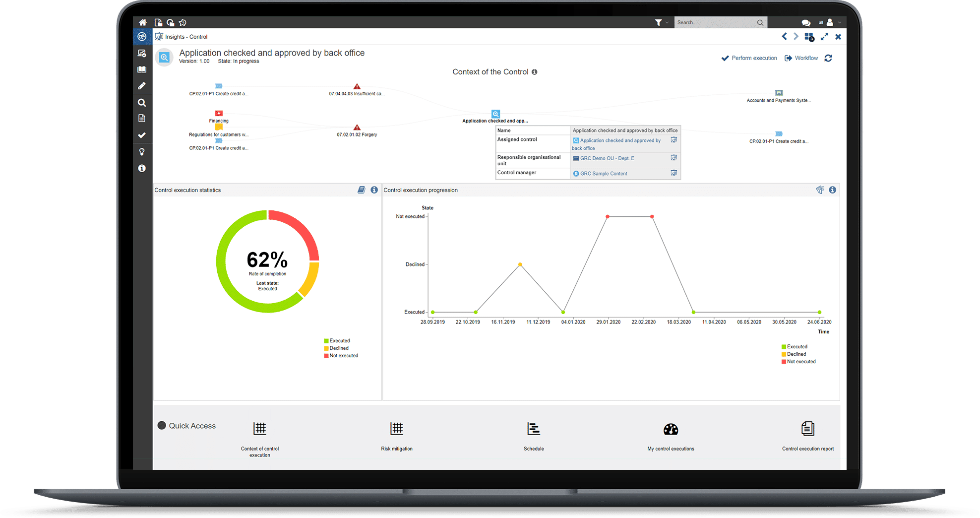The image size is (980, 518).
Task: Refresh the control view
Action: coord(828,58)
